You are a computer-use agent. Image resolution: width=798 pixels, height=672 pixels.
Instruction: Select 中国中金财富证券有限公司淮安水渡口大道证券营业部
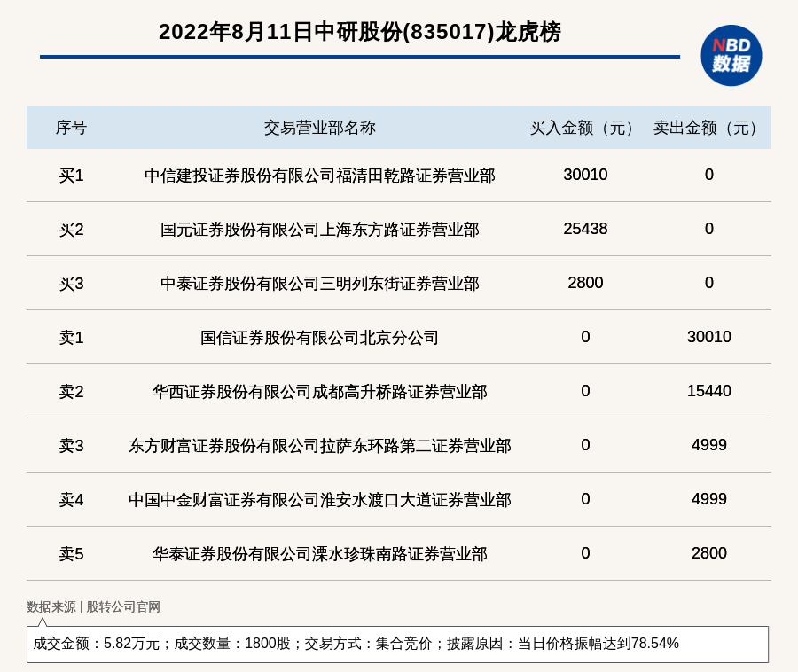[319, 499]
